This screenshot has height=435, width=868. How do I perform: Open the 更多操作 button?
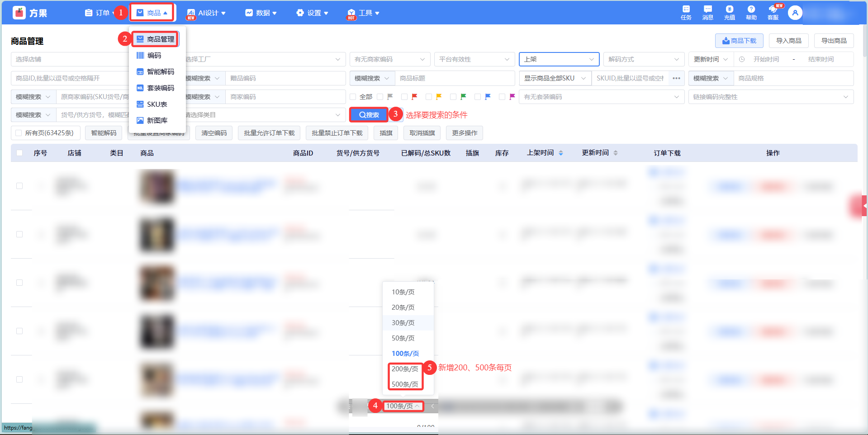pos(465,133)
